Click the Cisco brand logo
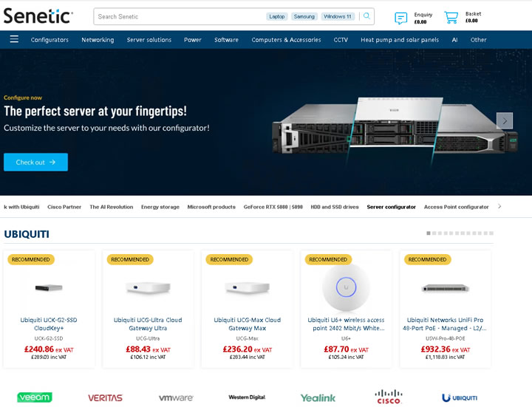The height and width of the screenshot is (407, 532). pyautogui.click(x=389, y=397)
